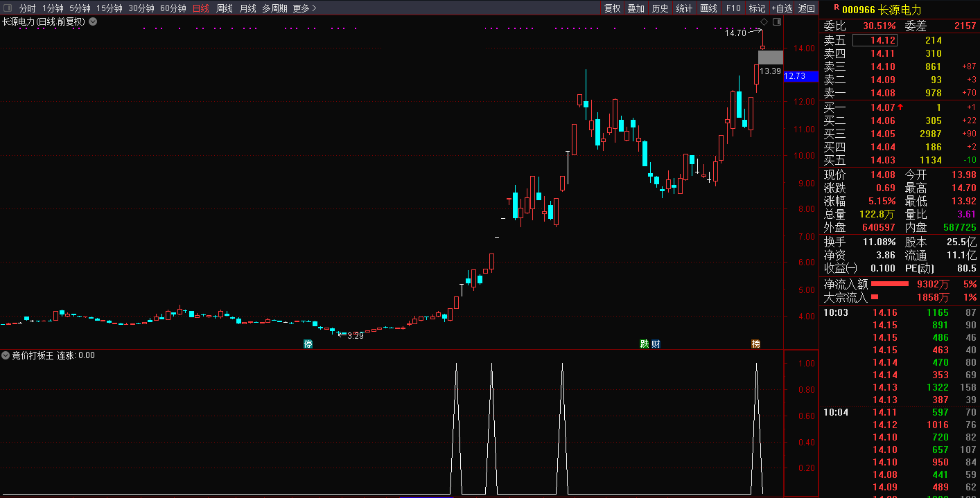Click the 卖一 price 14.08
980x498 pixels.
click(883, 93)
